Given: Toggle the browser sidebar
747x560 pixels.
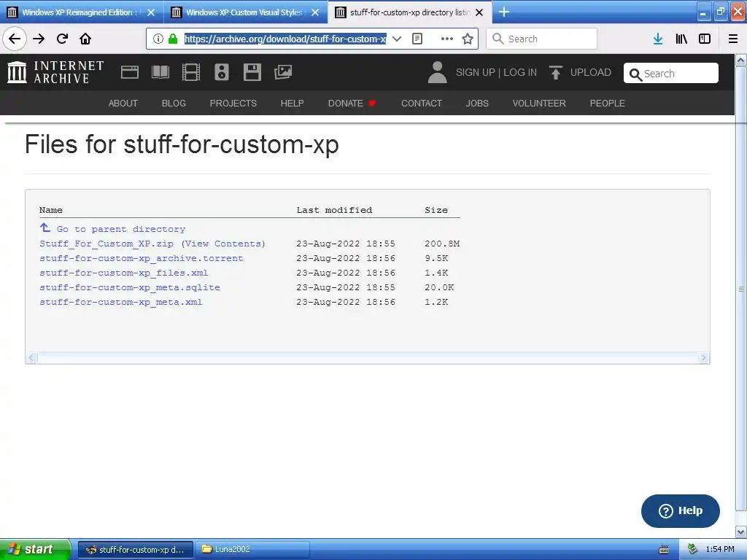Looking at the screenshot, I should (x=705, y=39).
